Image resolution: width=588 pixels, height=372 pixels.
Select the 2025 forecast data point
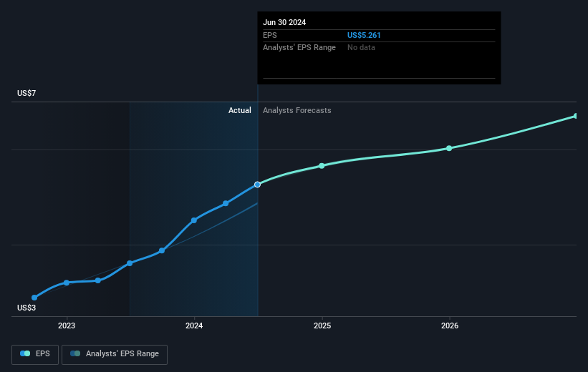tap(322, 165)
